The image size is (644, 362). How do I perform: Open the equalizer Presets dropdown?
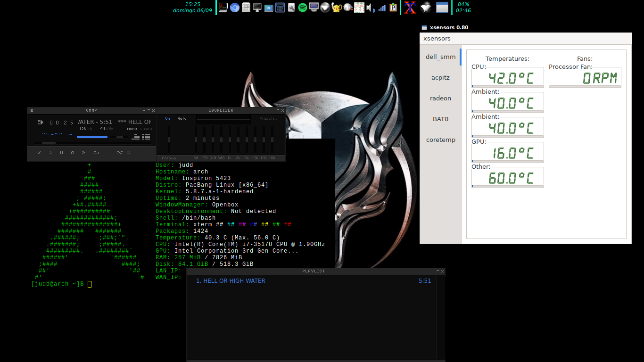(268, 118)
